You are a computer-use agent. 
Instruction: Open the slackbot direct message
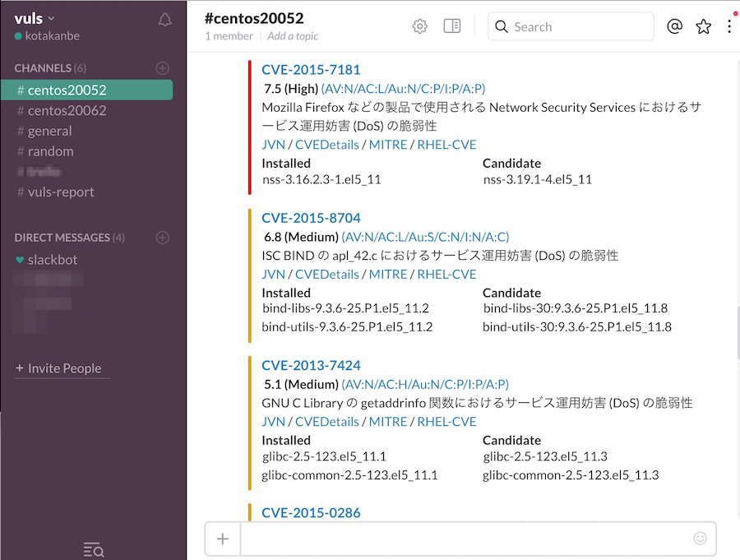coord(51,260)
